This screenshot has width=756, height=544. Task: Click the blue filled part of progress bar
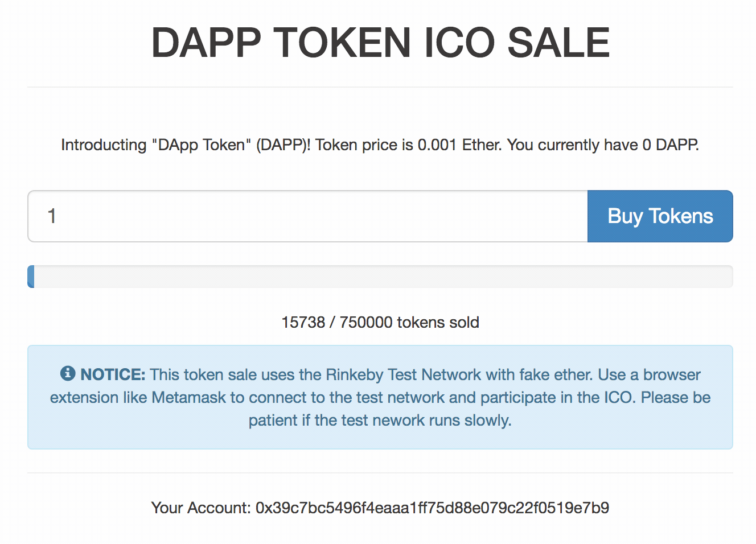point(31,277)
